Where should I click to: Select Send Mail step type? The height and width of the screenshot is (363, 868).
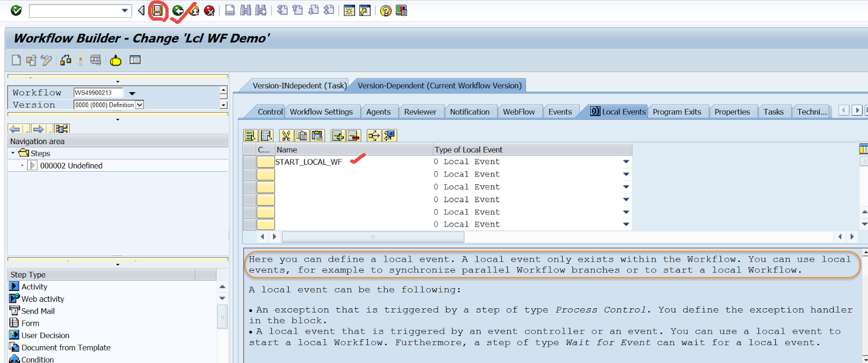[x=37, y=311]
